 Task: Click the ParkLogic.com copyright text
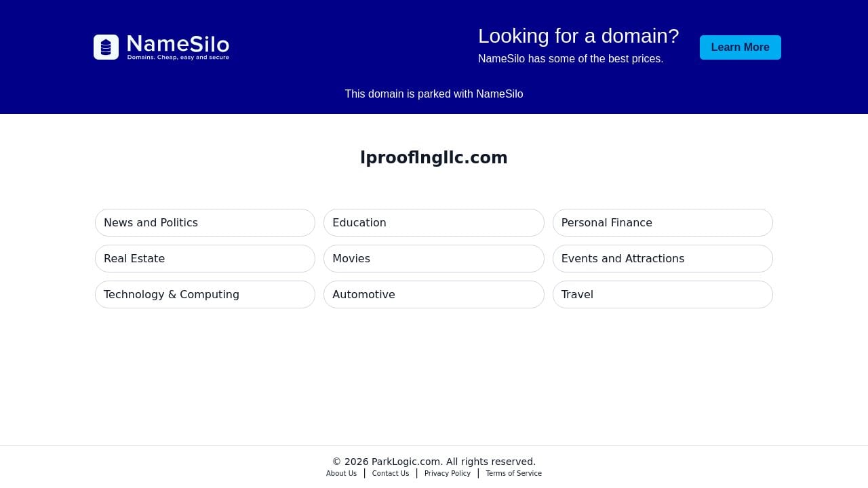[434, 462]
